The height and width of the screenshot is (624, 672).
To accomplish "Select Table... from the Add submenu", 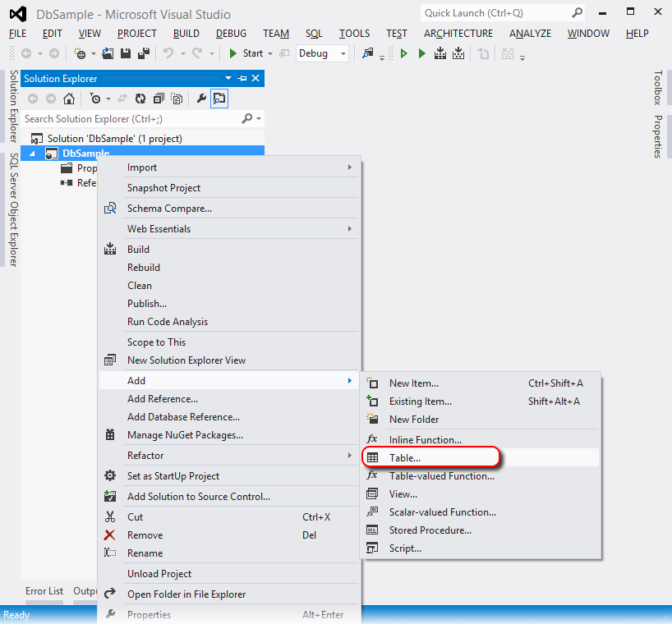I will [480, 458].
